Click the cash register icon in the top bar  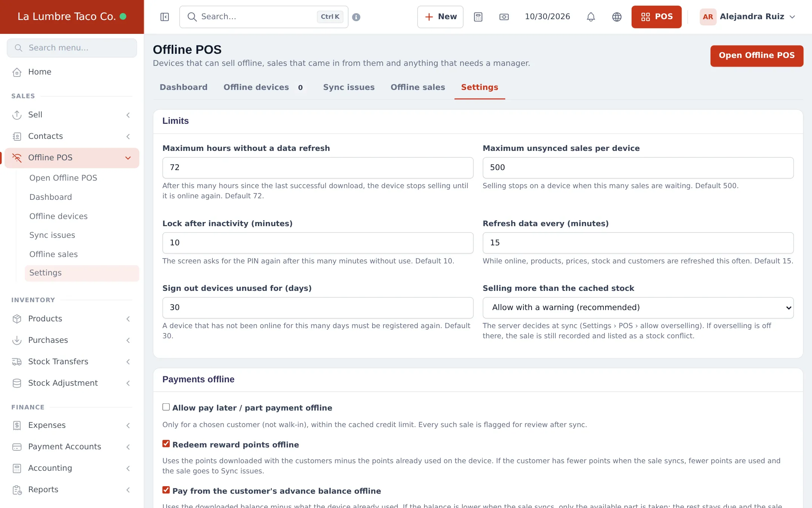coord(504,17)
